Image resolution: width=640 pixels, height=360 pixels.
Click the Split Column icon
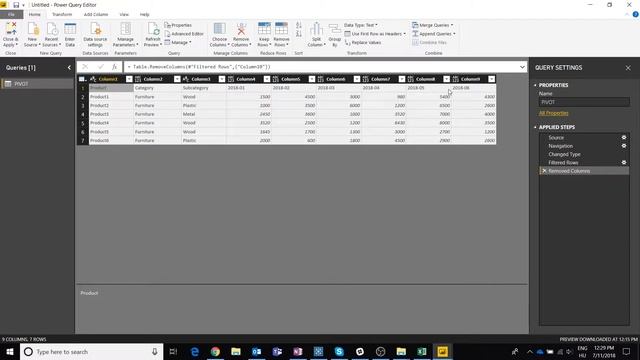click(316, 29)
